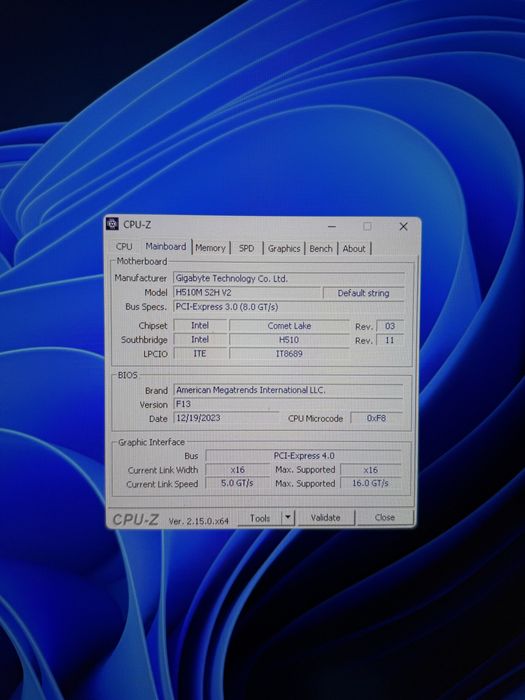This screenshot has width=525, height=700.
Task: Switch to the SPD tab
Action: [246, 248]
